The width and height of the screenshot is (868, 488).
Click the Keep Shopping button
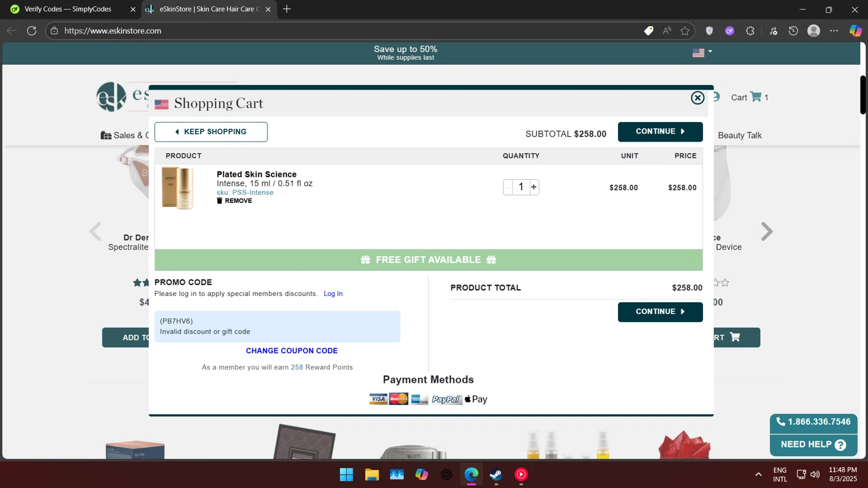(x=211, y=132)
